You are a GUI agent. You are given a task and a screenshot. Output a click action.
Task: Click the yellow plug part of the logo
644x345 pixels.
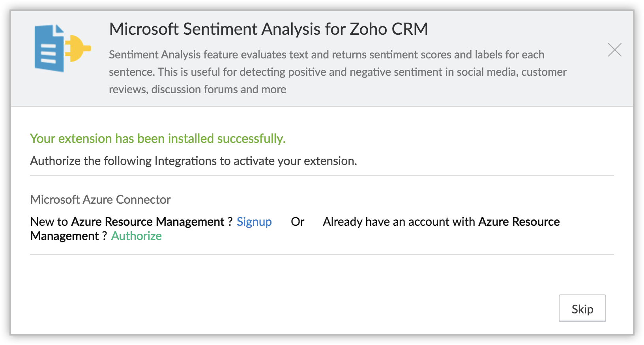tap(79, 49)
